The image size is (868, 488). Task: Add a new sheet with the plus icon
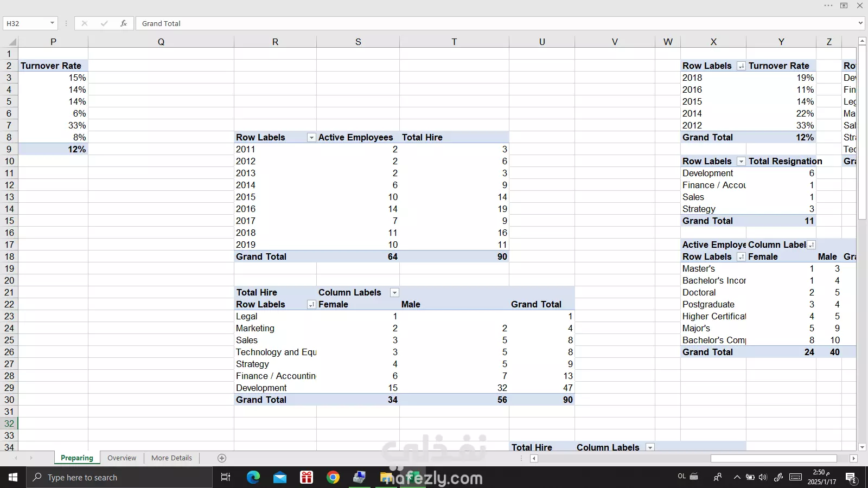tap(222, 458)
